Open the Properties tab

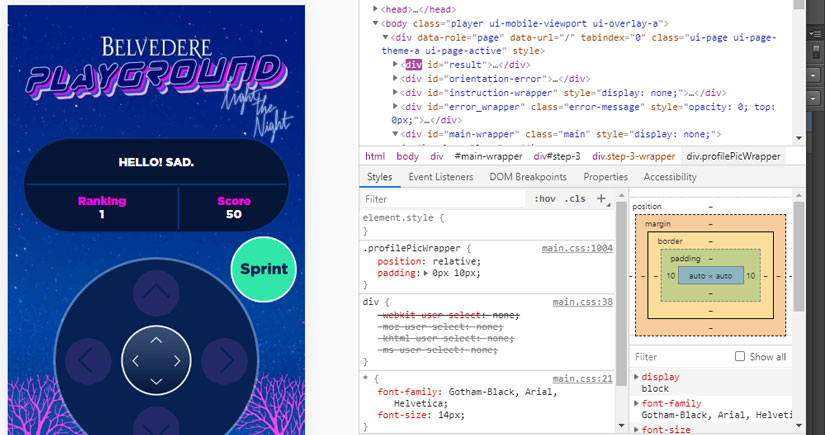pyautogui.click(x=606, y=177)
